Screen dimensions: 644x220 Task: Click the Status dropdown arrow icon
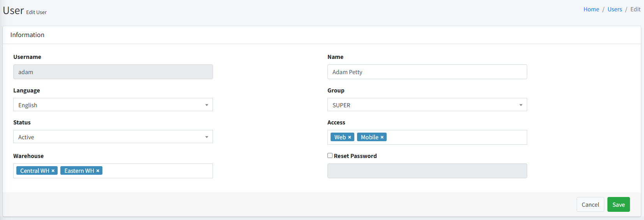click(x=207, y=137)
